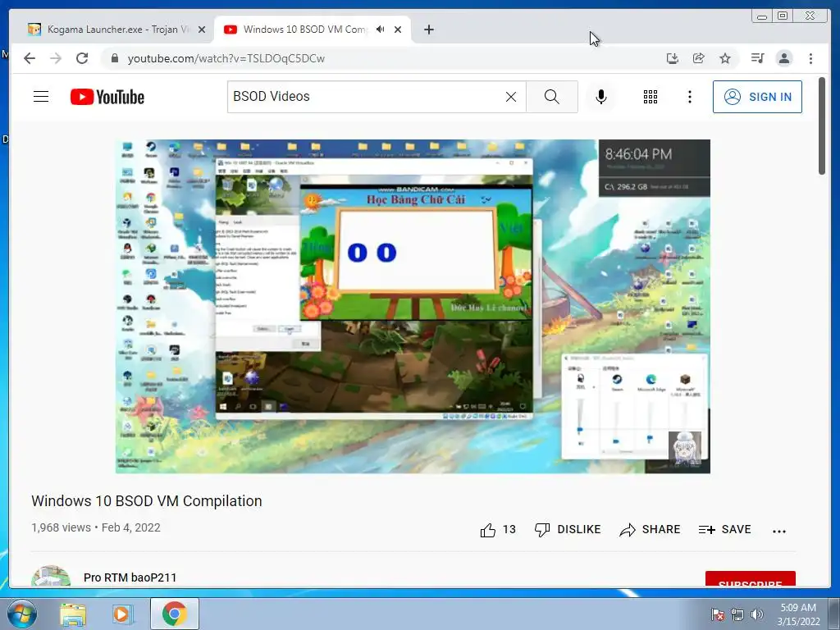This screenshot has width=840, height=630.
Task: Click the search magnifier button
Action: click(x=552, y=97)
